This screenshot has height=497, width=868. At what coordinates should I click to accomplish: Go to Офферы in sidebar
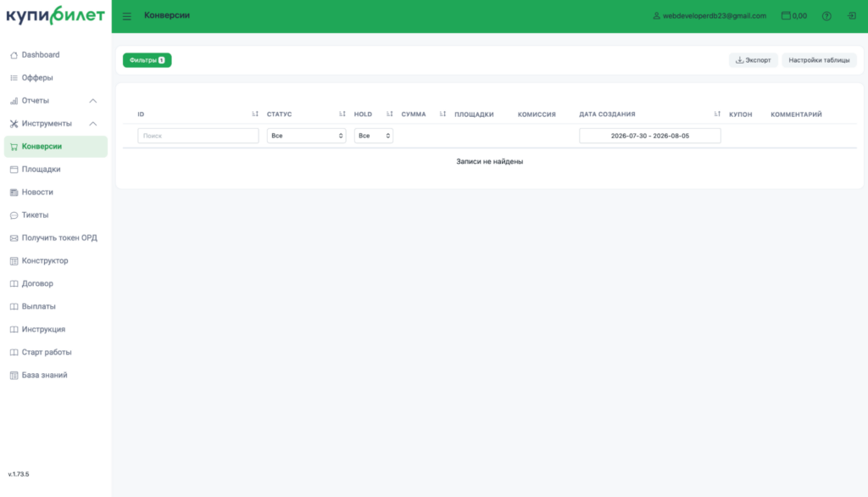[x=55, y=77]
